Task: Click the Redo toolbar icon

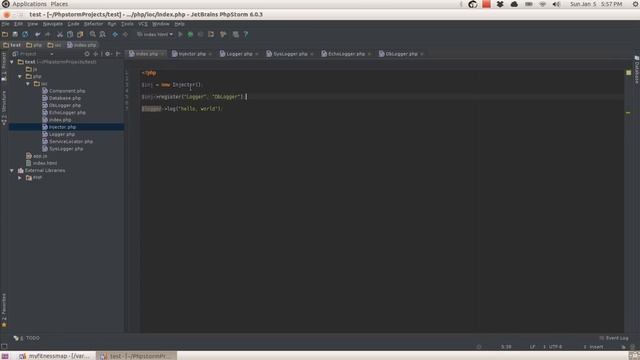Action: pos(48,35)
